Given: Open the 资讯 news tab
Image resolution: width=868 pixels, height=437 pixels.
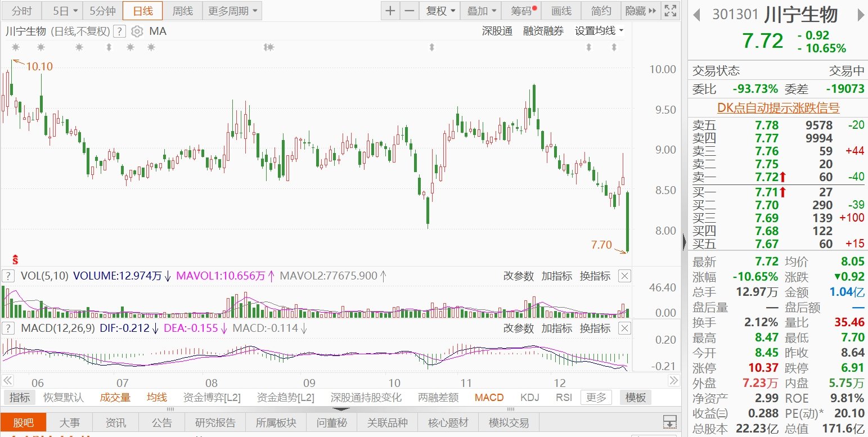Looking at the screenshot, I should [x=116, y=423].
